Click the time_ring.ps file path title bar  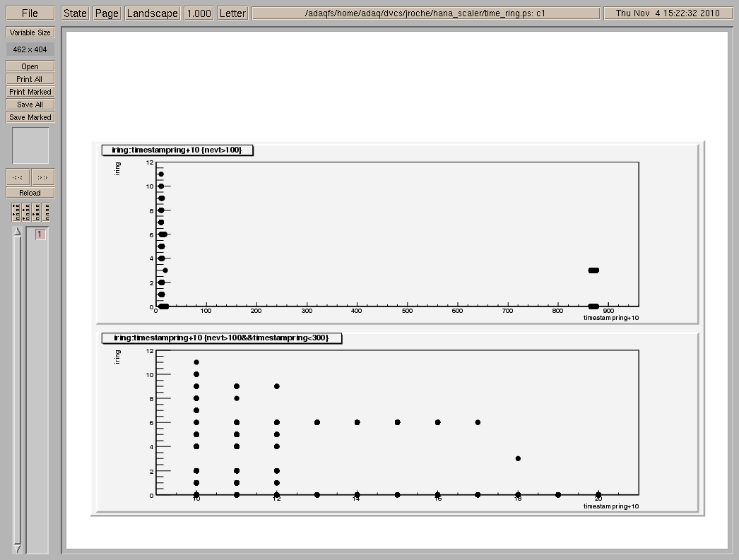[426, 13]
